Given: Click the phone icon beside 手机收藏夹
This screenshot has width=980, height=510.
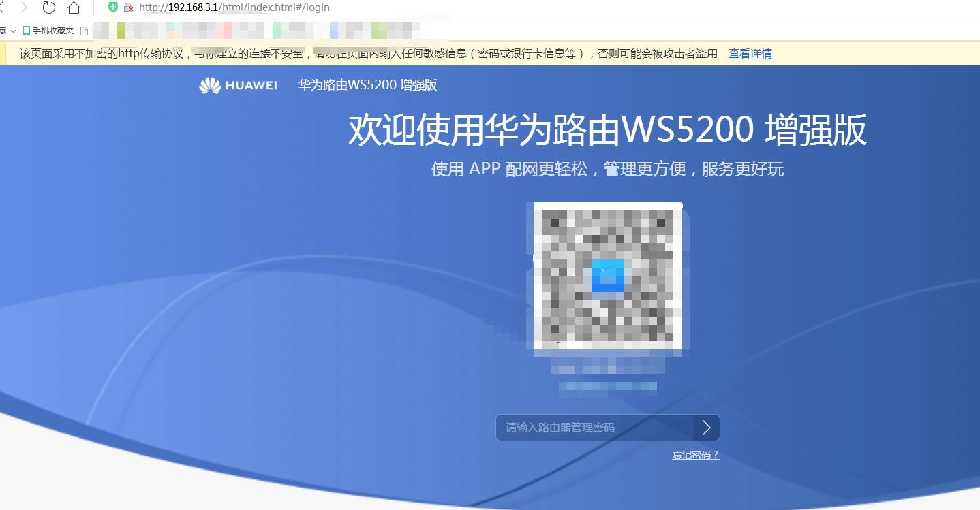Looking at the screenshot, I should pyautogui.click(x=25, y=30).
